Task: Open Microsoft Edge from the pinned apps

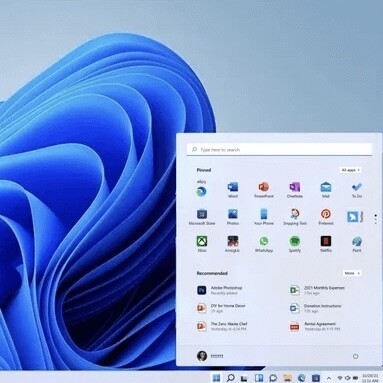Action: (x=201, y=191)
